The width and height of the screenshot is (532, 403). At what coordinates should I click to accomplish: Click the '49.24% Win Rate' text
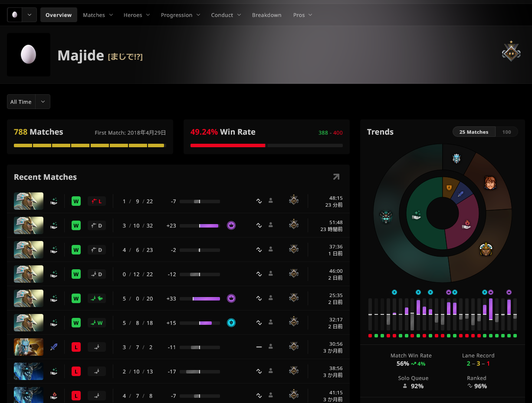(223, 132)
